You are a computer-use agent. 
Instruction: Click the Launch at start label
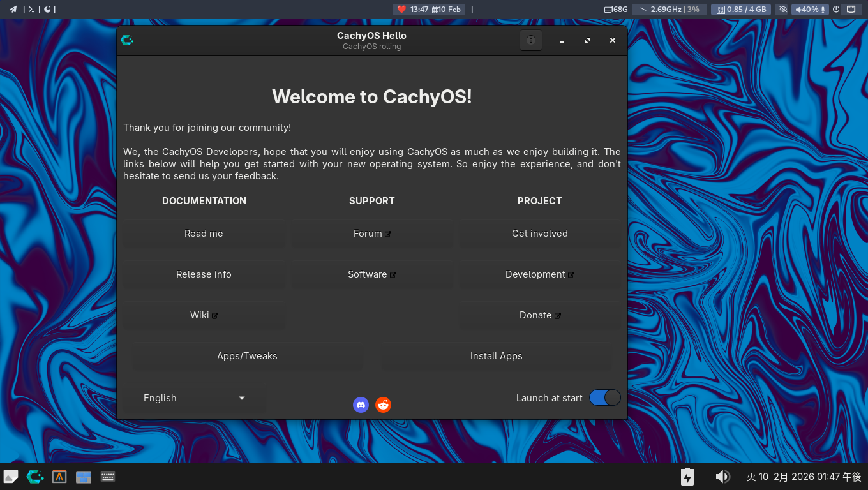[550, 398]
